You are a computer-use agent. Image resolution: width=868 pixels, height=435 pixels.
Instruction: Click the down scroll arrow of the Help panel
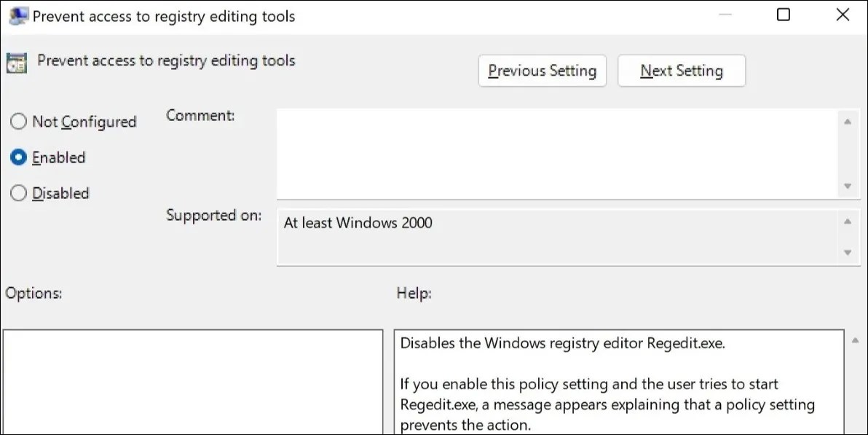coord(855,430)
